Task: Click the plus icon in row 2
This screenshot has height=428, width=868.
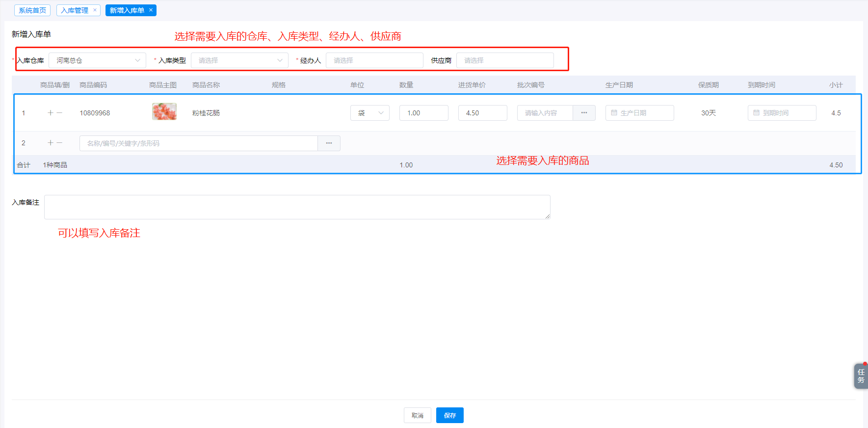Action: pos(50,143)
